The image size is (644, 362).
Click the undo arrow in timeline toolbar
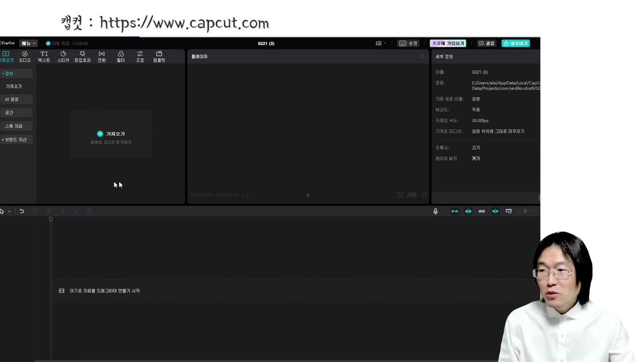click(x=22, y=211)
